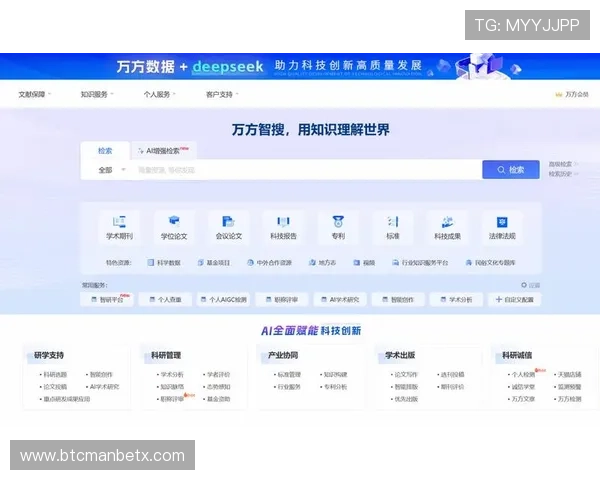Click the magnifier icon in search button

(501, 170)
